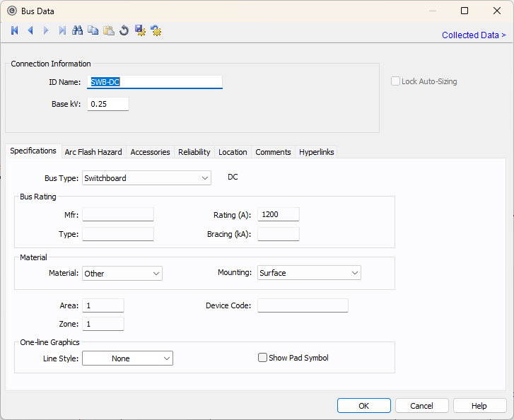Click the Bracing (kA) field
The height and width of the screenshot is (420, 514).
(x=279, y=234)
